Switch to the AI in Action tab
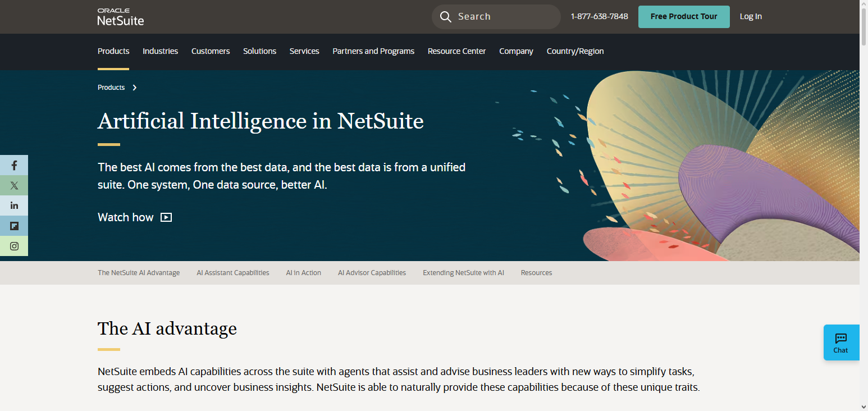The image size is (868, 411). pos(303,273)
